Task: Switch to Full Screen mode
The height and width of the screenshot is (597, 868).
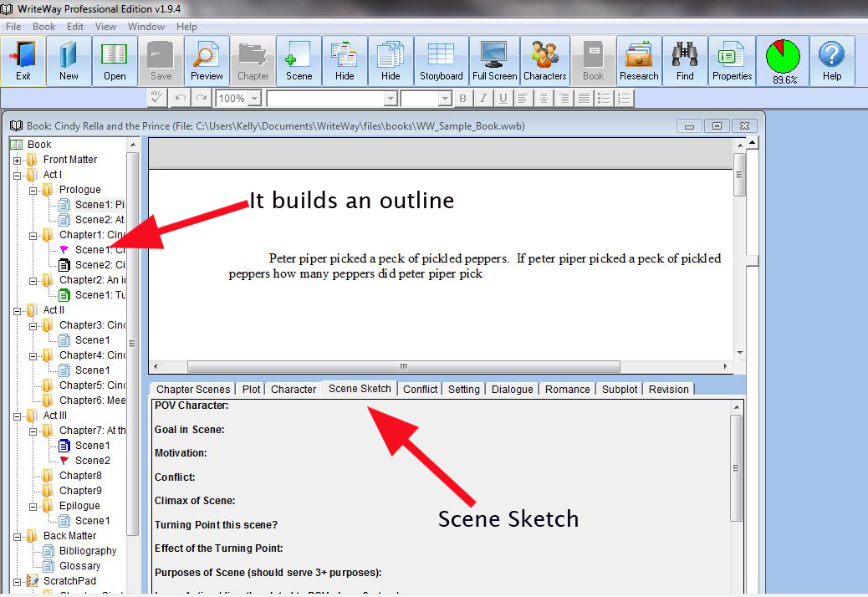Action: 494,61
